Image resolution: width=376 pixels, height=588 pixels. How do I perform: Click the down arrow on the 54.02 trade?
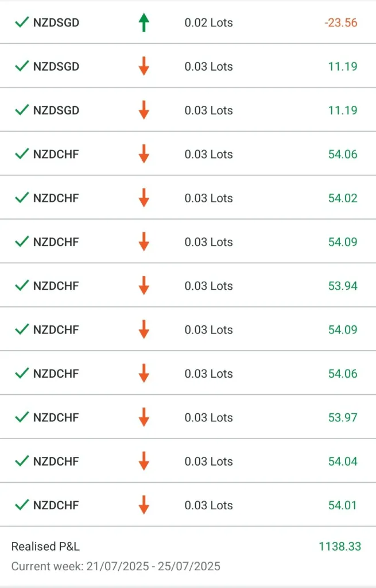(144, 198)
